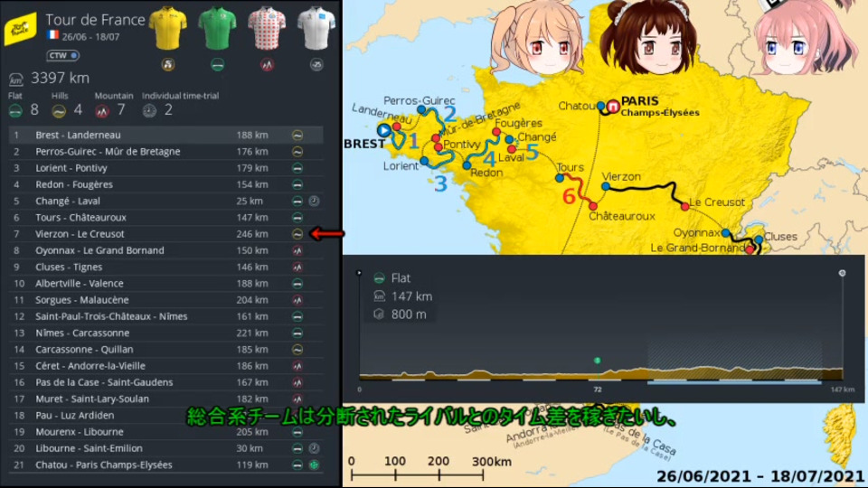Screen dimensions: 868x488
Task: Click the green points jersey
Action: click(217, 28)
